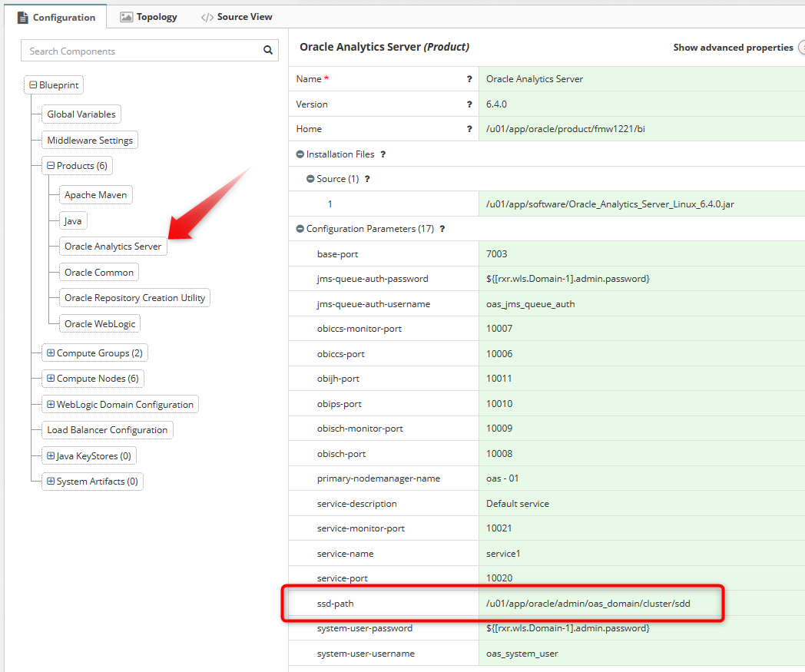Expand WebLogic Domain Configuration node
The width and height of the screenshot is (805, 672).
click(51, 405)
